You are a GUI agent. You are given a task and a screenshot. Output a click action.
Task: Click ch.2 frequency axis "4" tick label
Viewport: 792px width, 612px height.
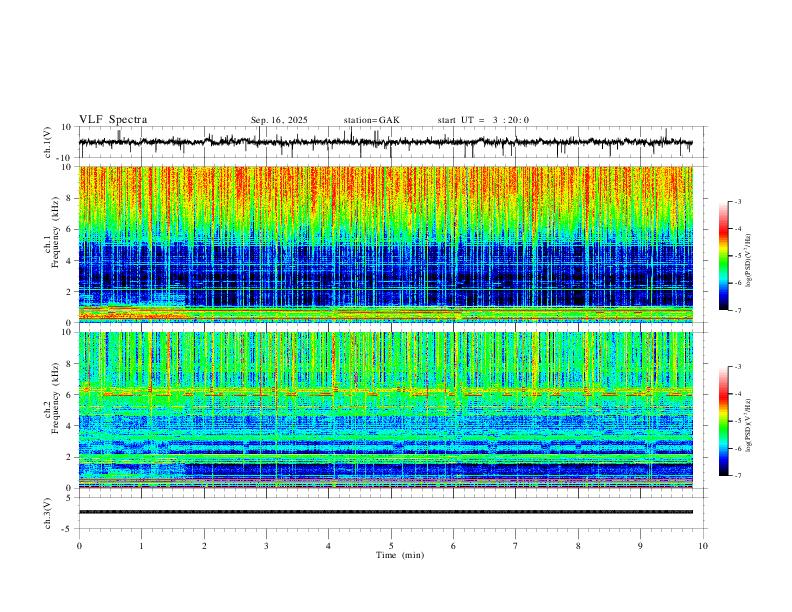coord(71,426)
